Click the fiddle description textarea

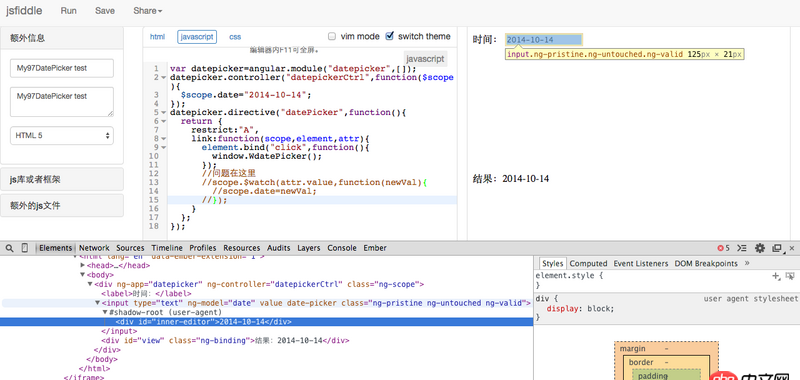tap(62, 102)
